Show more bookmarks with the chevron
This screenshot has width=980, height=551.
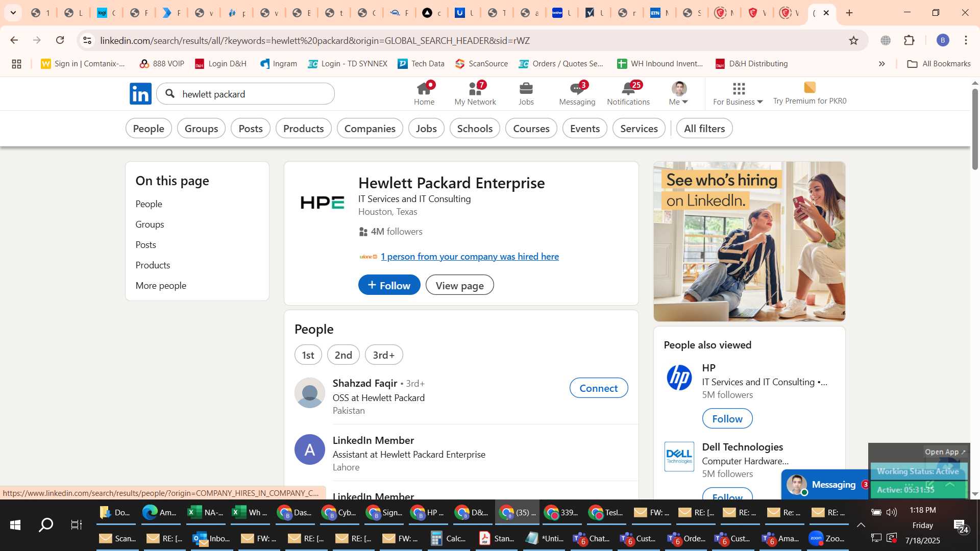tap(881, 64)
